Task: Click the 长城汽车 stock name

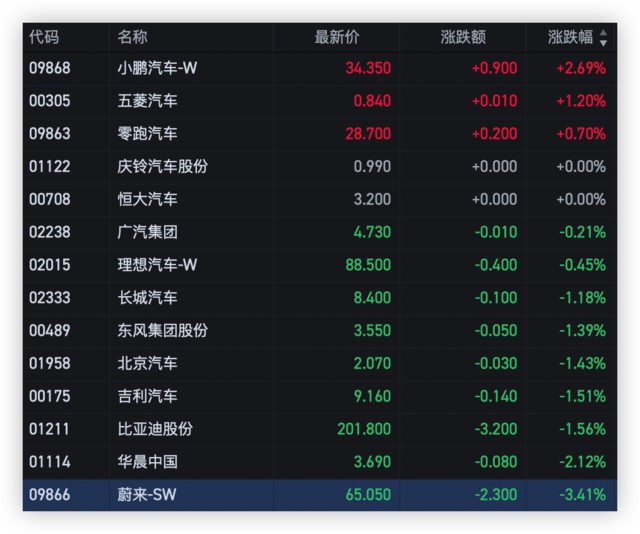Action: pyautogui.click(x=147, y=298)
